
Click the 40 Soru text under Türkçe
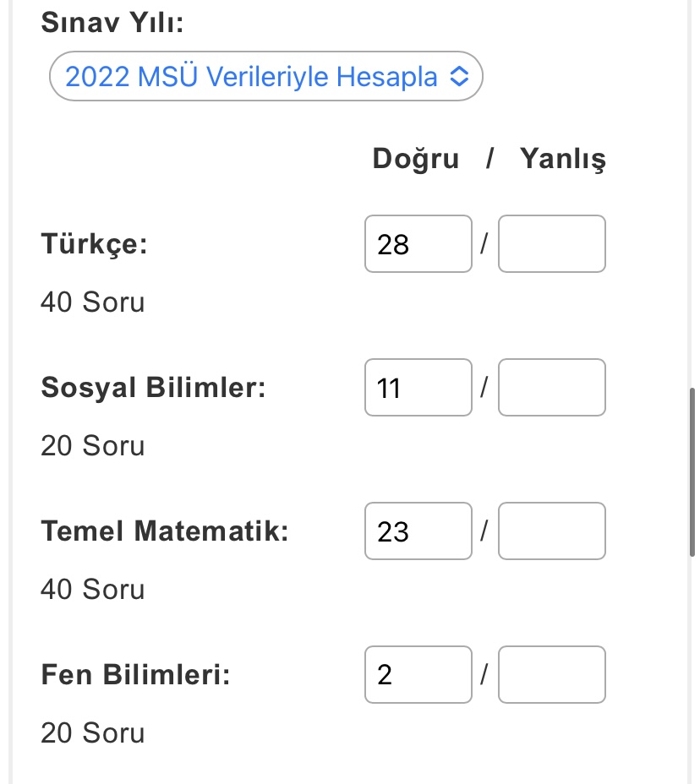pyautogui.click(x=93, y=302)
